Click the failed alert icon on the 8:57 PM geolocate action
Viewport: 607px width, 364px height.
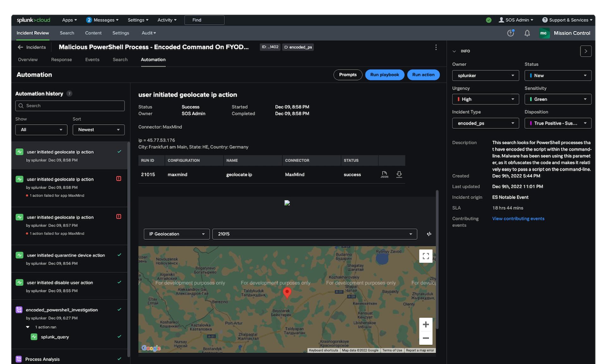(x=119, y=216)
